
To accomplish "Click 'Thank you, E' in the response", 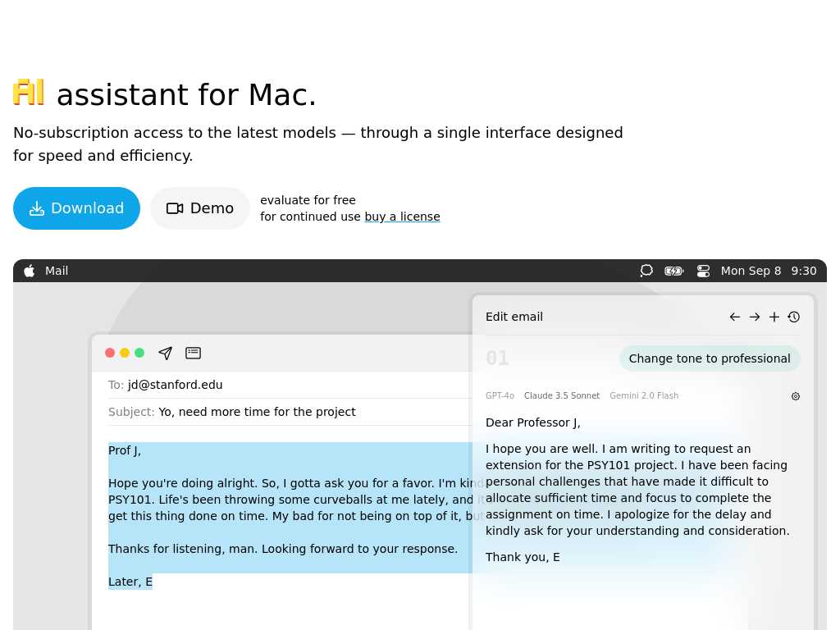I will [523, 557].
